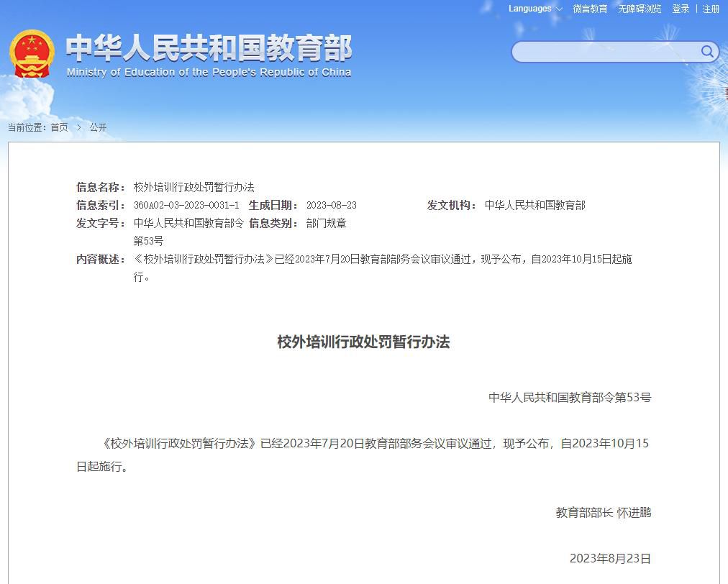Click the 注册 register link
Viewport: 728px width, 584px height.
711,9
